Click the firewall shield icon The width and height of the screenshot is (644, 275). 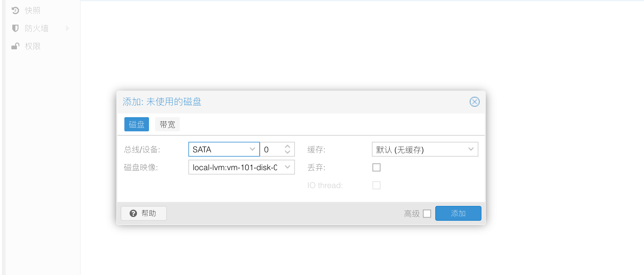(15, 28)
